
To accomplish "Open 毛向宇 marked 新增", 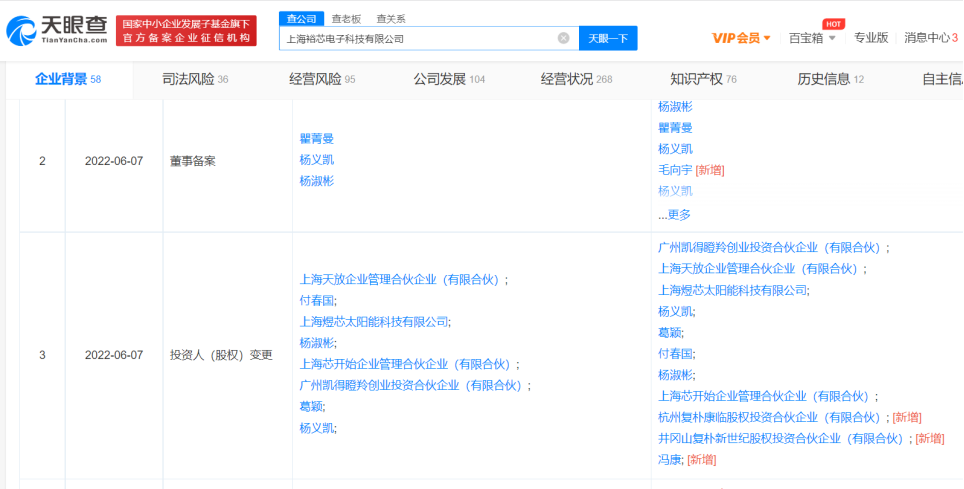I will pos(675,170).
